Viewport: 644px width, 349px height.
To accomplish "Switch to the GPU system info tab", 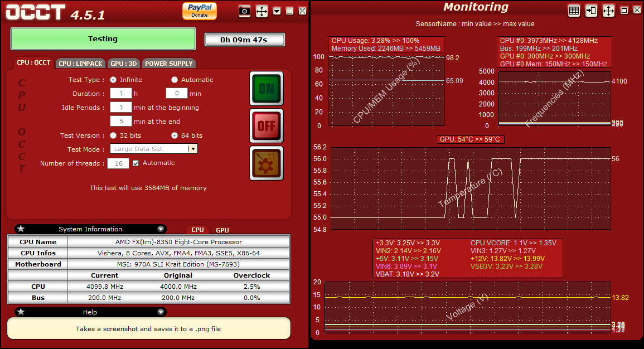I will click(222, 230).
